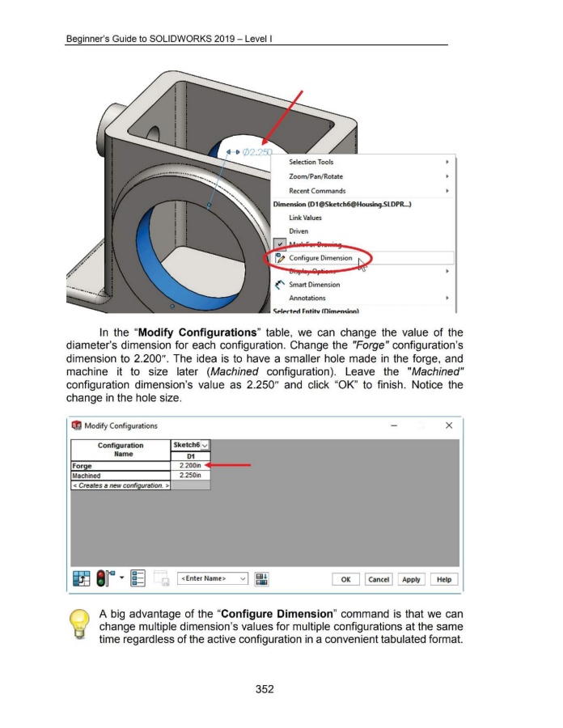Click the Configure Dimension pencil icon
This screenshot has height=728, width=563.
pos(280,258)
